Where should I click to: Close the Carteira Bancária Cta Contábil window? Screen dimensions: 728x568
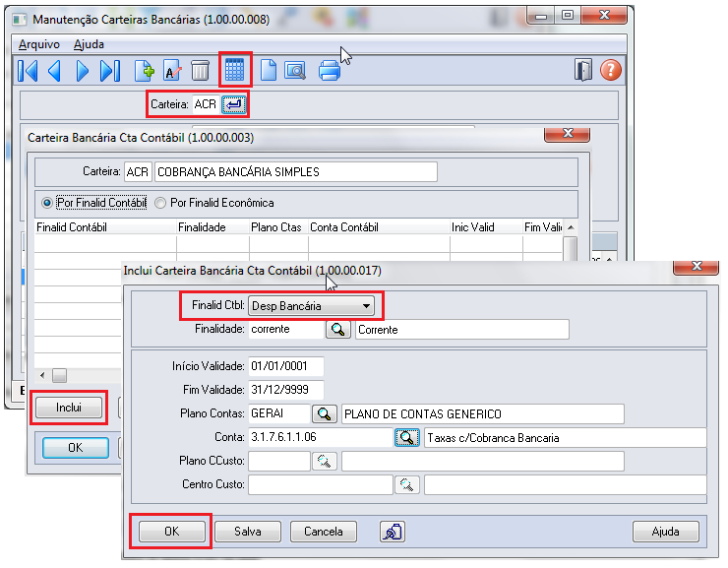[567, 134]
